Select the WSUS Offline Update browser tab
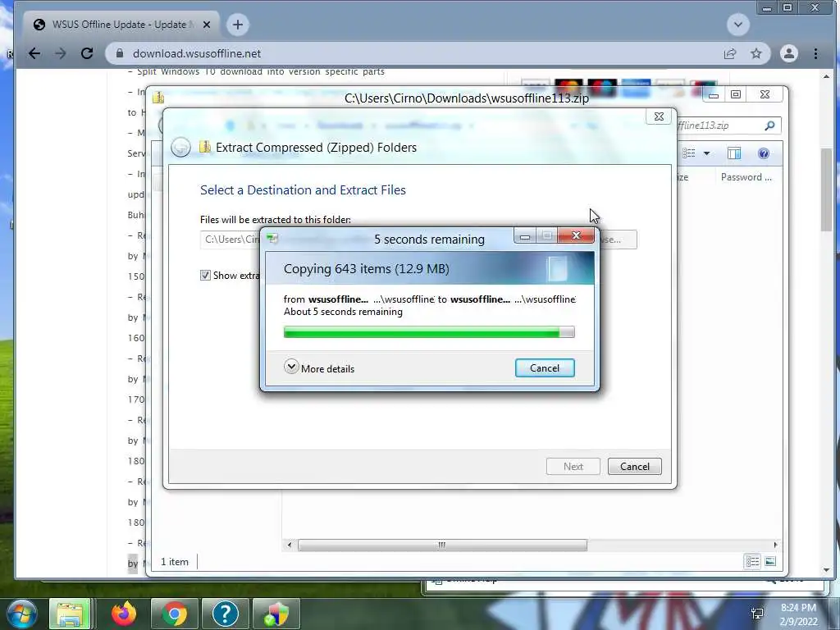840x630 pixels. pyautogui.click(x=121, y=25)
